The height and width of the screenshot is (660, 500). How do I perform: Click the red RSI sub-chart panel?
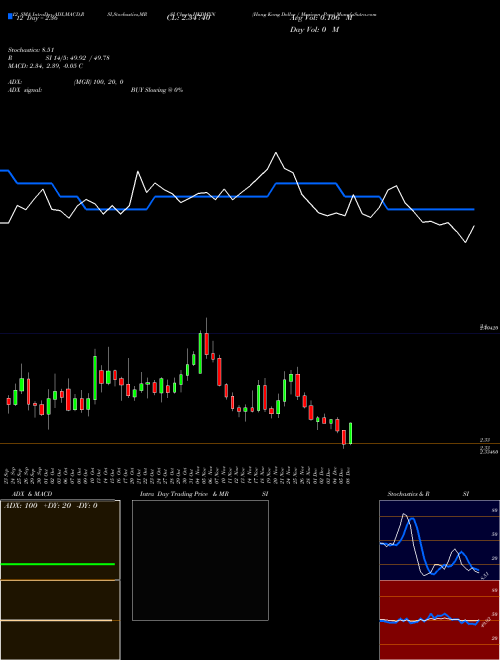[x=439, y=620]
